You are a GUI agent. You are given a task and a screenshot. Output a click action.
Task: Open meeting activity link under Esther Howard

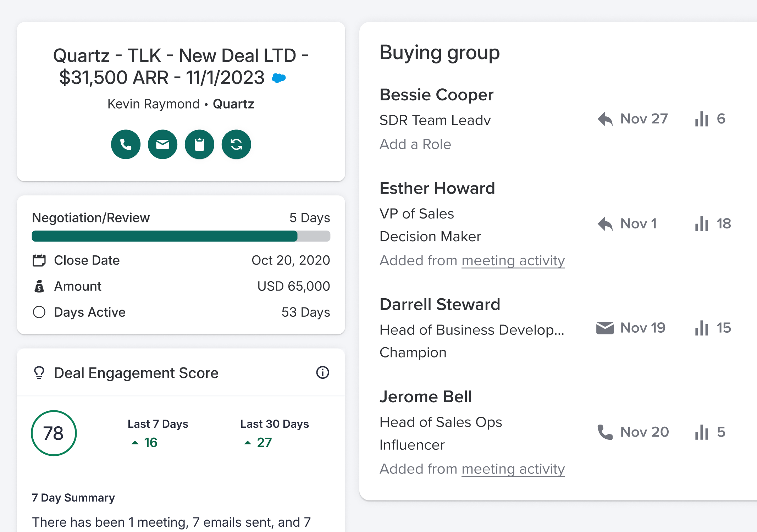513,261
